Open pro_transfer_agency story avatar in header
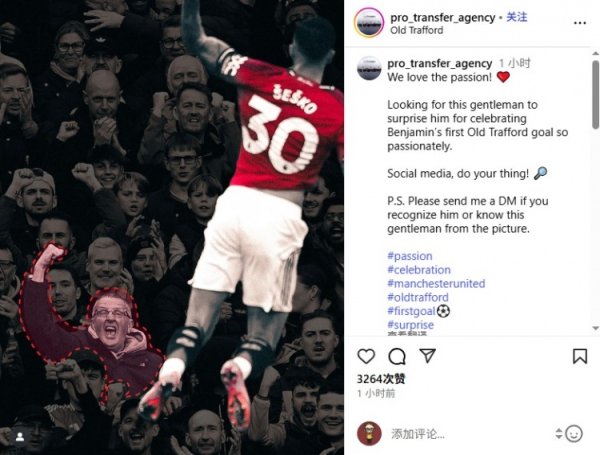The width and height of the screenshot is (600, 455). click(x=369, y=23)
